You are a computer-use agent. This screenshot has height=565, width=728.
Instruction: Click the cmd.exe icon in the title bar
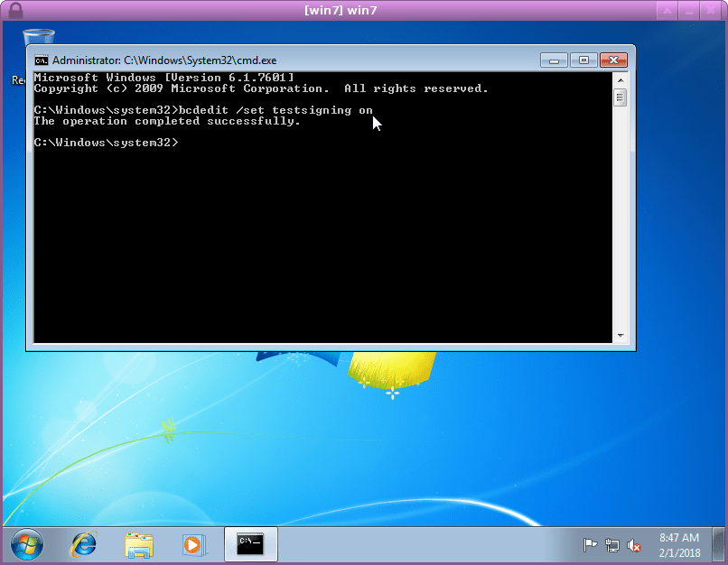click(x=40, y=60)
